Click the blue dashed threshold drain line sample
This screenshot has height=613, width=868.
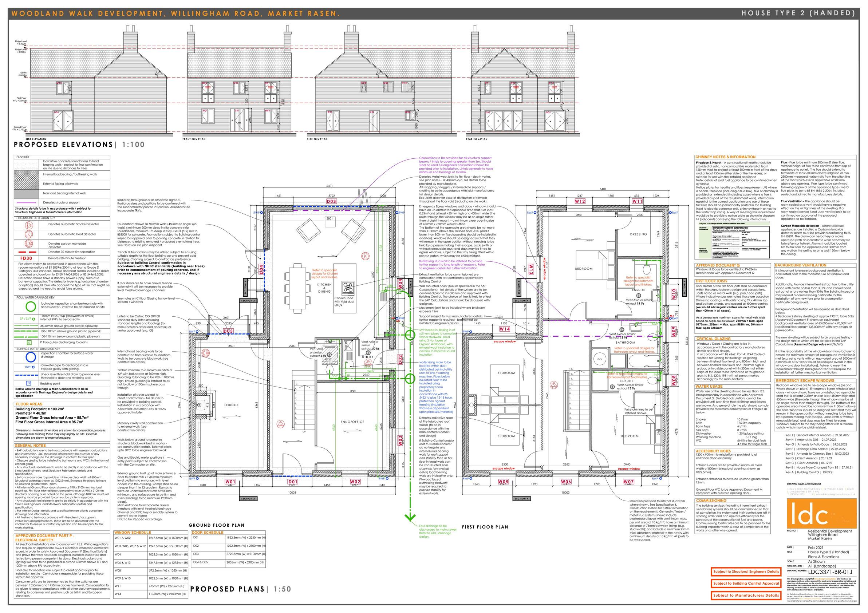[x=27, y=375]
